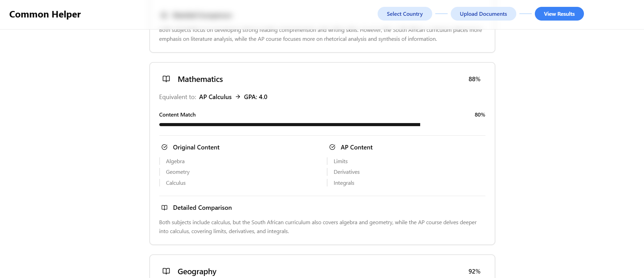
Task: Select Geometry in the Original Content list
Action: tap(177, 172)
